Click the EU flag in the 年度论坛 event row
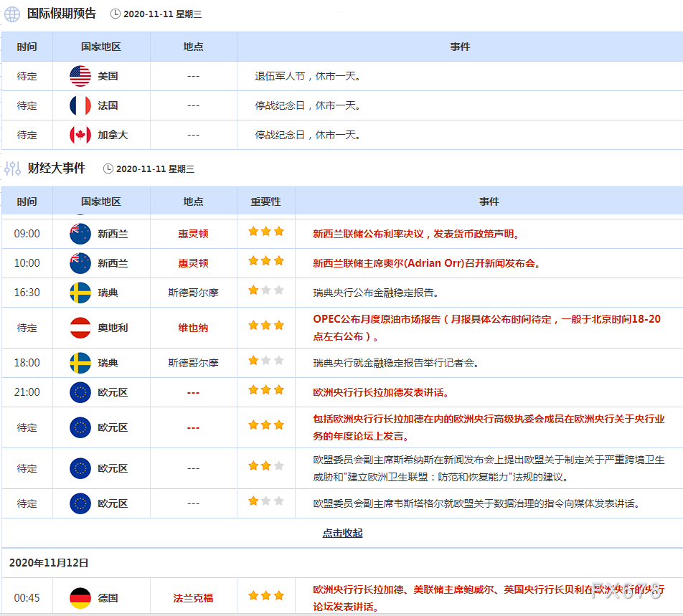 80,427
